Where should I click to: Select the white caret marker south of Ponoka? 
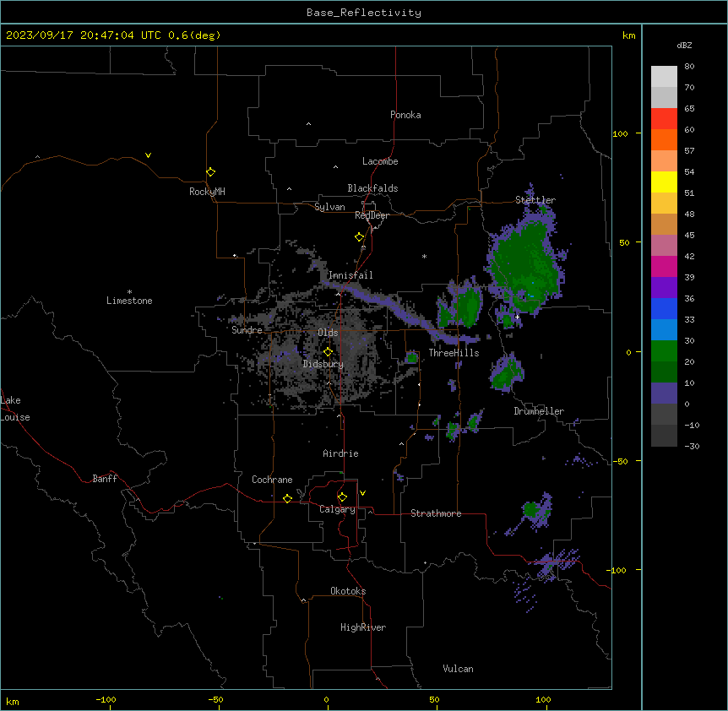coord(308,124)
